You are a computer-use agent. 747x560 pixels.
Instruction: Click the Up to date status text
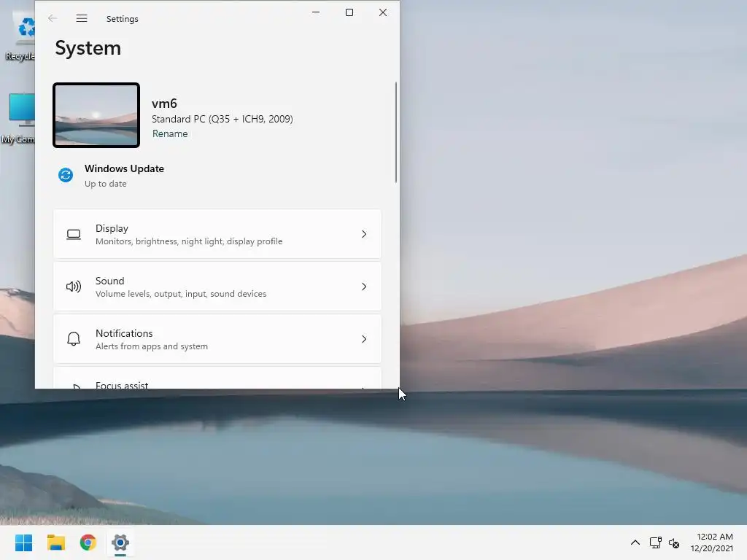pyautogui.click(x=106, y=184)
